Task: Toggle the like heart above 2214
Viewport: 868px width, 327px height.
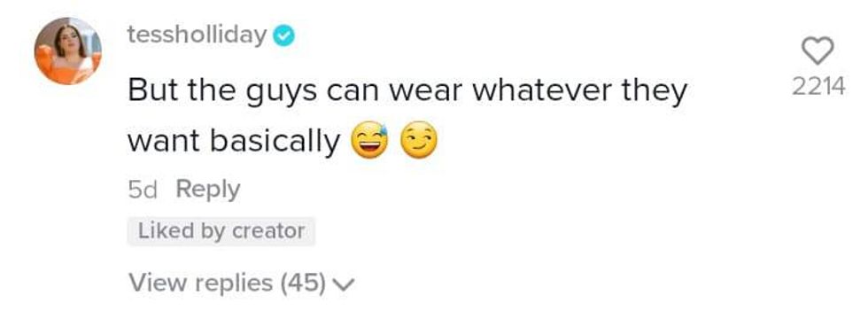Action: 818,51
